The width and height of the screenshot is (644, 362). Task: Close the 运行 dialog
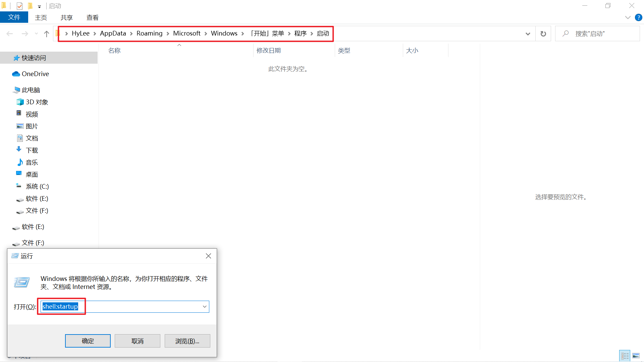pos(208,256)
